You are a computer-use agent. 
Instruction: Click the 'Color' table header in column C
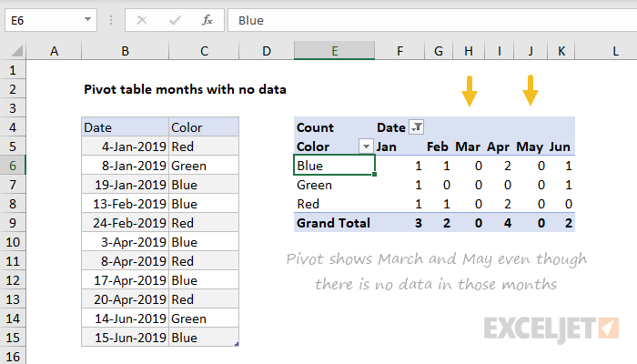pos(204,127)
